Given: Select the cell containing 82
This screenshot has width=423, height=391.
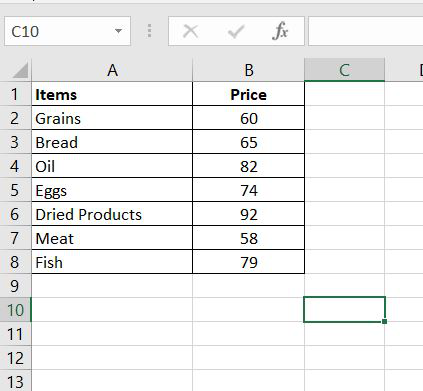Looking at the screenshot, I should click(248, 166).
